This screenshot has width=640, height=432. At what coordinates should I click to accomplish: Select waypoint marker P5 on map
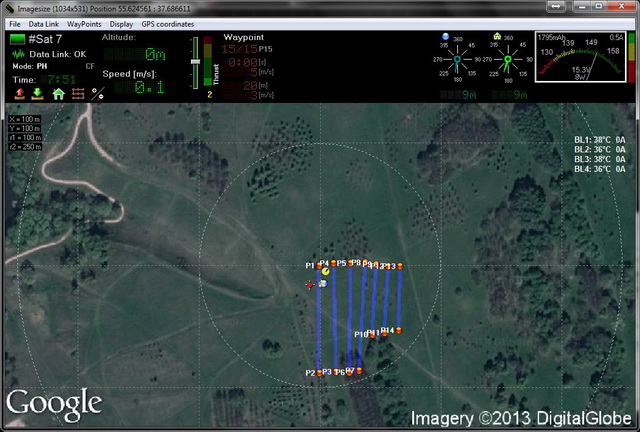350,263
